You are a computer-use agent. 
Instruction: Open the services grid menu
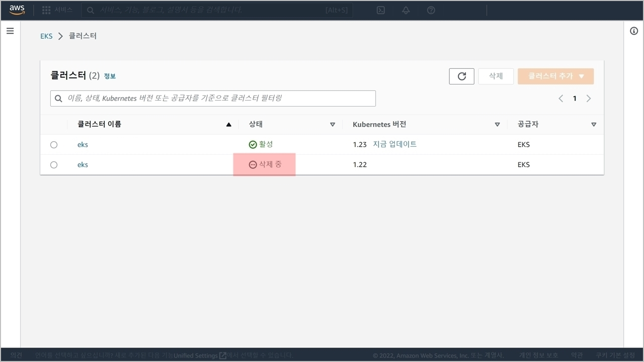point(46,10)
